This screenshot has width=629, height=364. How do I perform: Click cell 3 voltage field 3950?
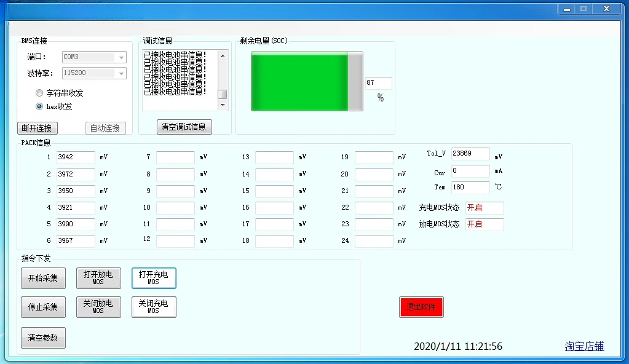click(x=76, y=191)
